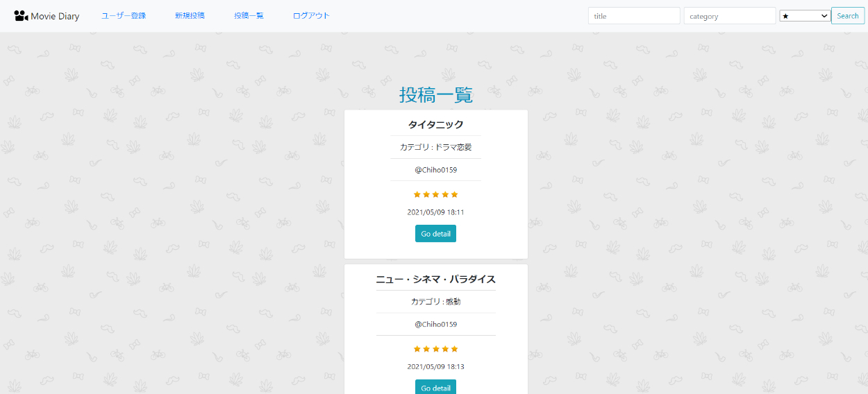Click third star on ニュー・シネマ・パラダイス rating
Screen dimensions: 868x394
[x=436, y=349]
